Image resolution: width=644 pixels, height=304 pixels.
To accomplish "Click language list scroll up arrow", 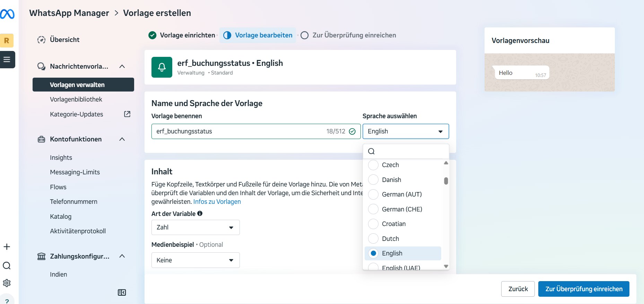I will click(446, 163).
